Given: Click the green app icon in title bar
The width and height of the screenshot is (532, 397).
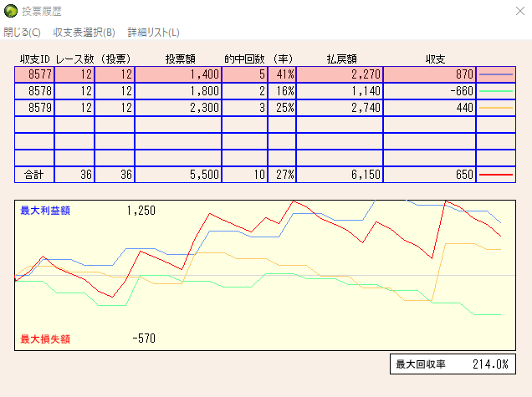Looking at the screenshot, I should (x=11, y=11).
